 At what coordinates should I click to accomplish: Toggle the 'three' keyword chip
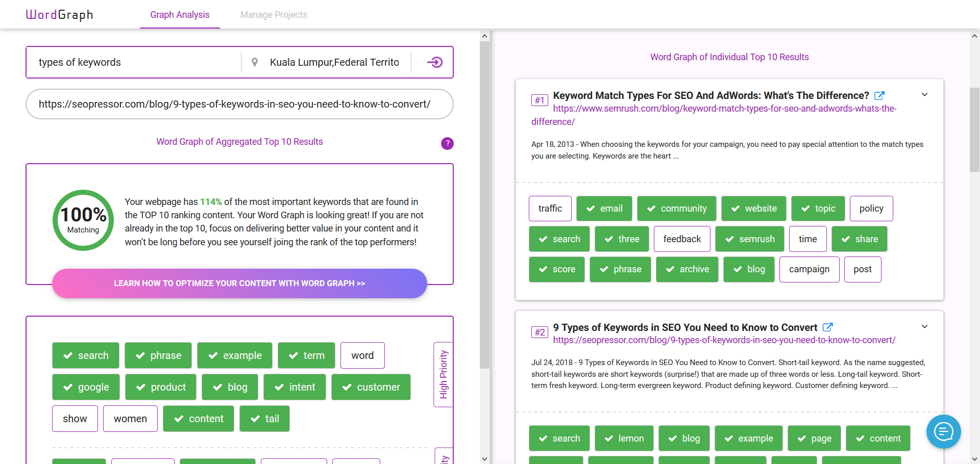coord(622,239)
